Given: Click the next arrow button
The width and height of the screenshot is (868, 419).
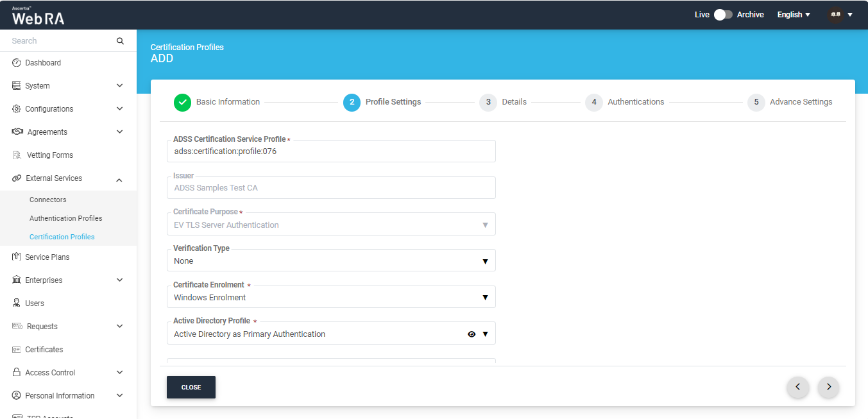Looking at the screenshot, I should (828, 387).
